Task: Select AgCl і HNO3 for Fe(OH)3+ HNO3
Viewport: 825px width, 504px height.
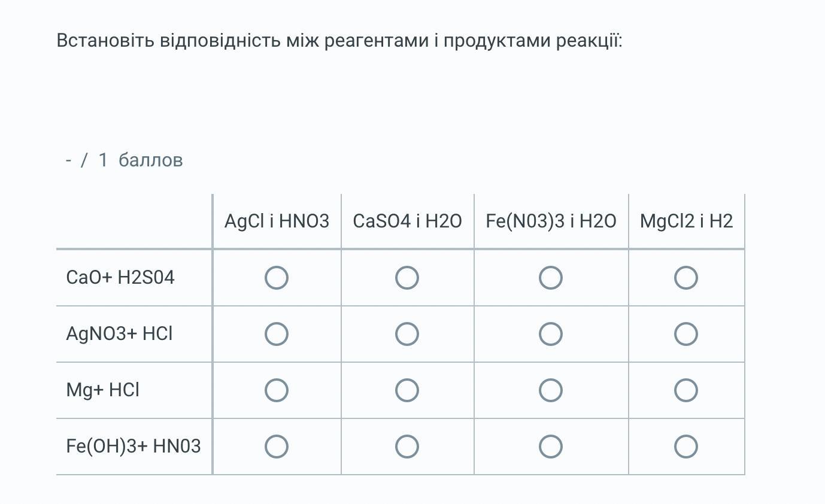Action: [277, 447]
